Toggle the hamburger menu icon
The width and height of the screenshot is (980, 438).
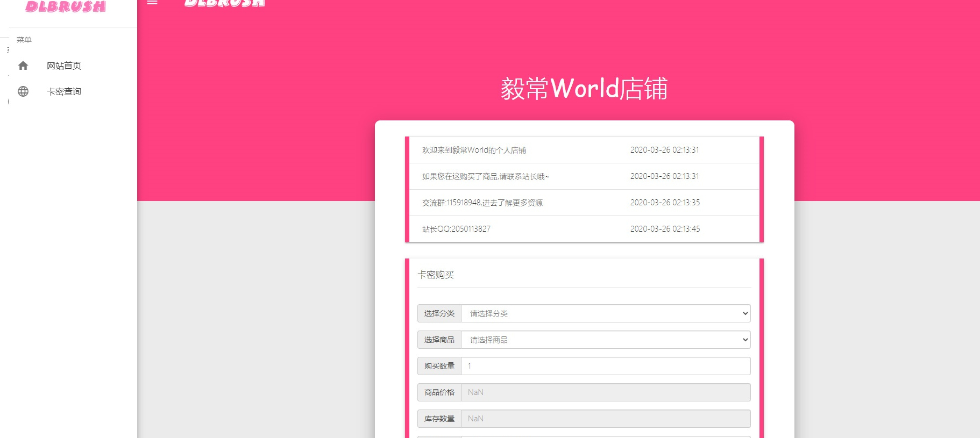152,2
